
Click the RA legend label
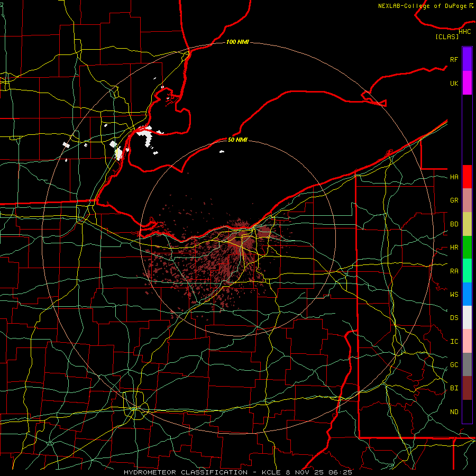pyautogui.click(x=454, y=271)
